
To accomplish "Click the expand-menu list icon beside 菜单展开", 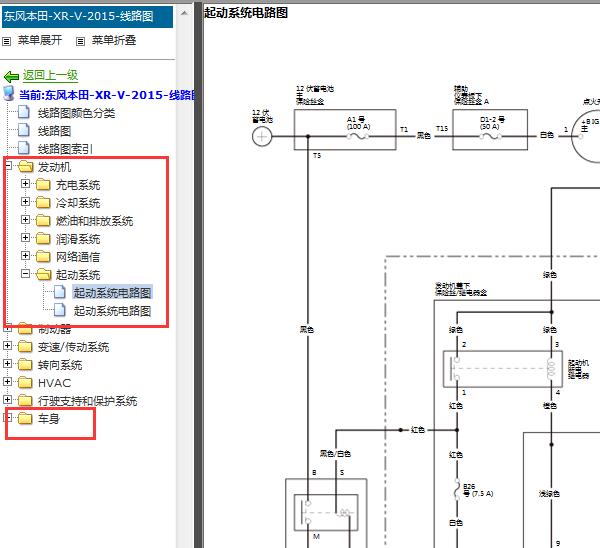I will (x=7, y=41).
